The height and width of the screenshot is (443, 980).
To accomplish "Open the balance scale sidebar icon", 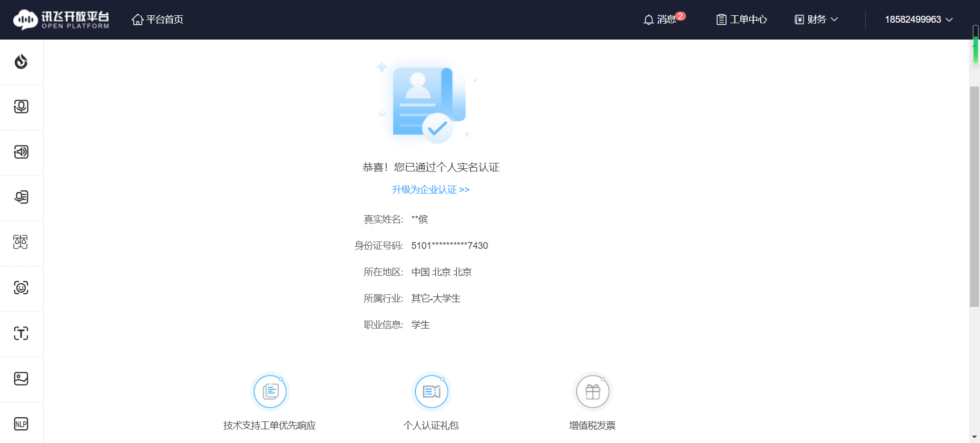I will [21, 242].
